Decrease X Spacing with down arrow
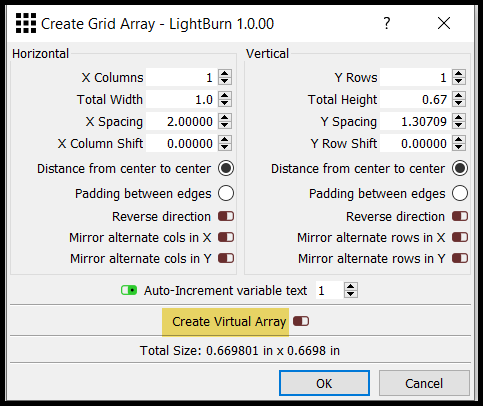 click(225, 125)
